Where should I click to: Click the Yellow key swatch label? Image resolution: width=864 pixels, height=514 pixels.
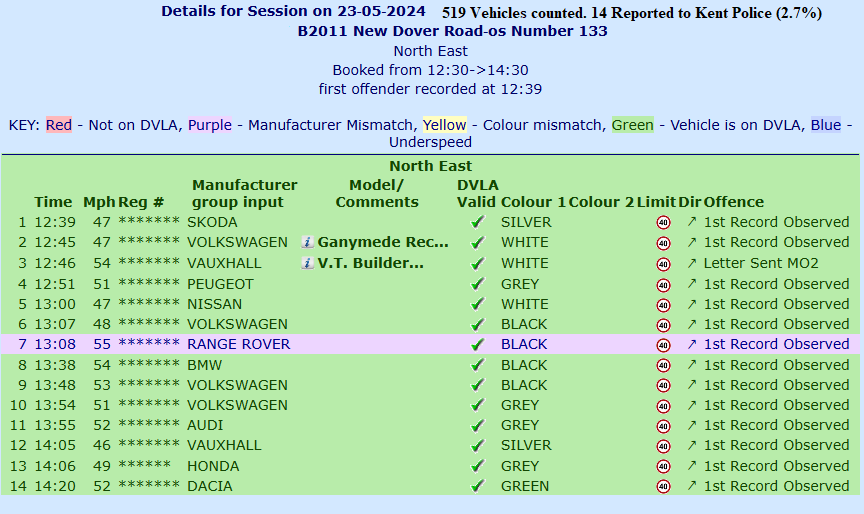[445, 125]
